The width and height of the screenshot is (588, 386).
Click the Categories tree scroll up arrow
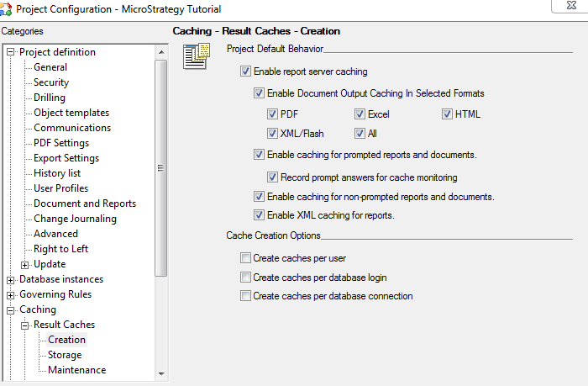point(161,52)
